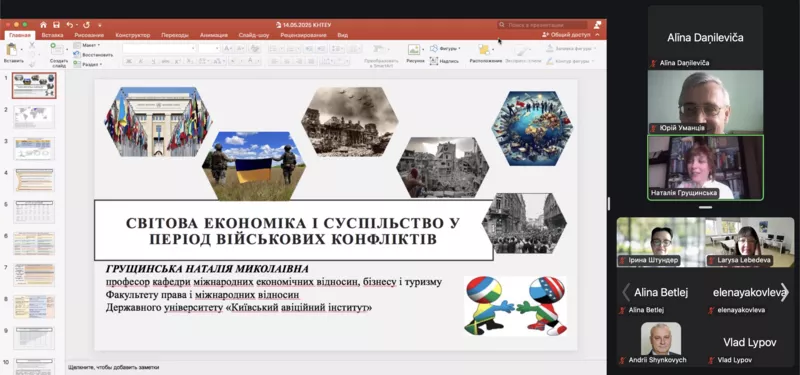800x375 pixels.
Task: Click the Поиск в презентации search field
Action: pos(542,24)
